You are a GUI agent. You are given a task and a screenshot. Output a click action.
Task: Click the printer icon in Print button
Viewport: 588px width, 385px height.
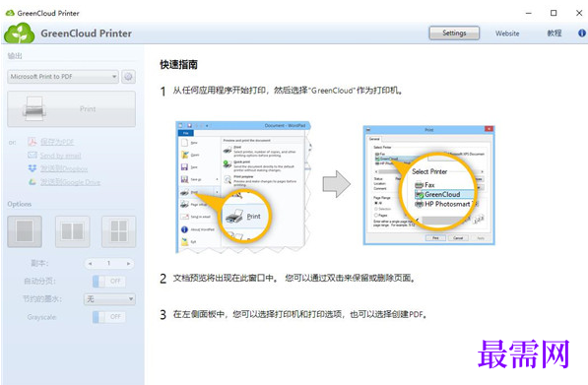34,108
